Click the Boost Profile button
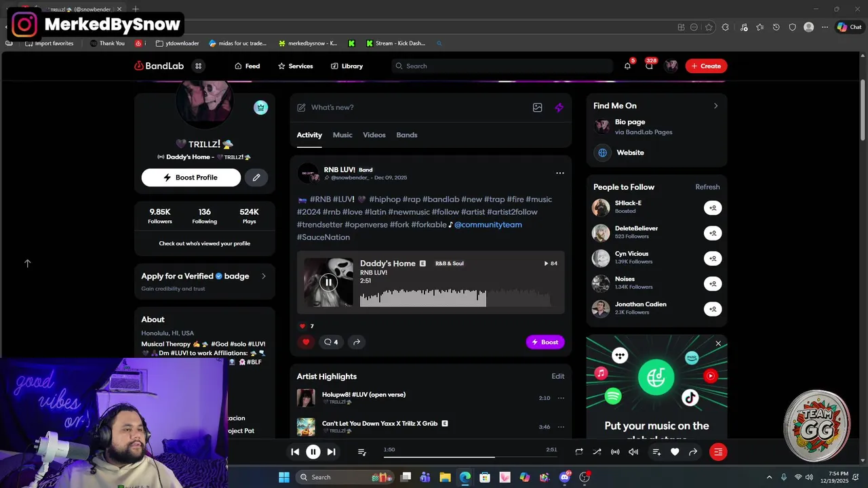The height and width of the screenshot is (488, 868). coord(191,178)
